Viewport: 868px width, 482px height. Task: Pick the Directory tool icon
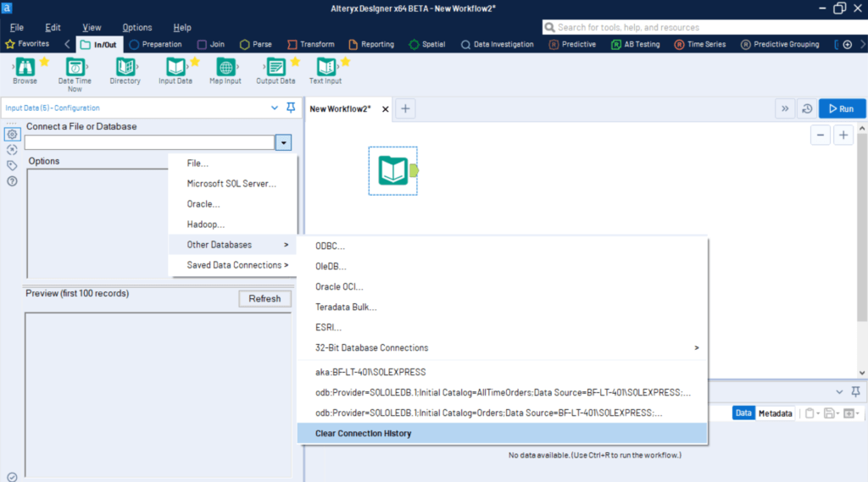tap(125, 68)
